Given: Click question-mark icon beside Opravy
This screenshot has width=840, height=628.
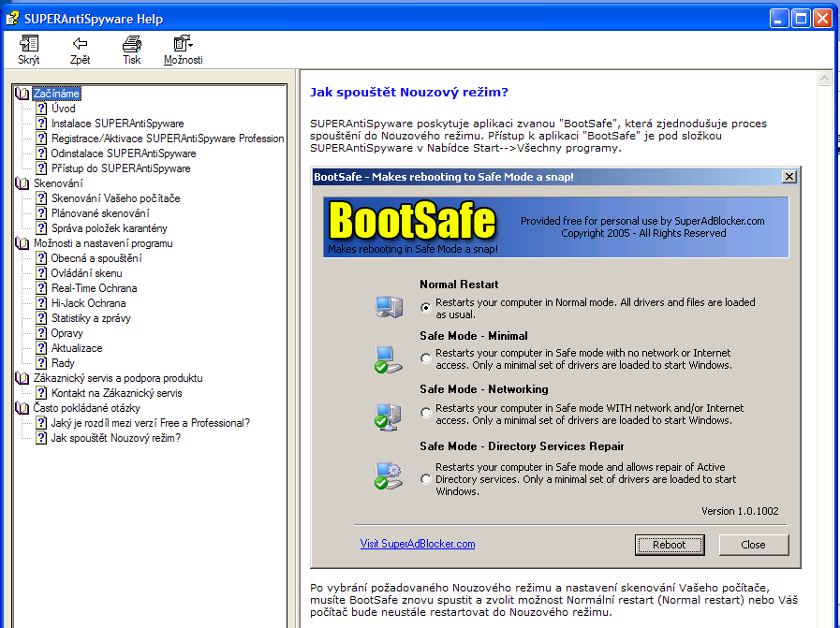Looking at the screenshot, I should pos(41,333).
